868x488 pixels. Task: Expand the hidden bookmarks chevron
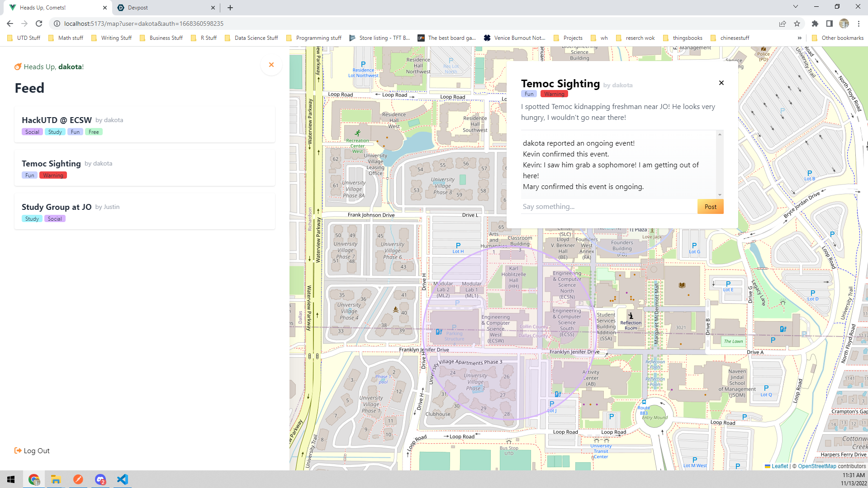pyautogui.click(x=799, y=38)
